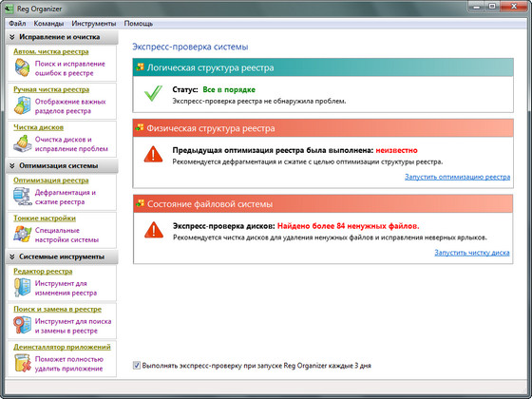Click the manual registry cleaning broom icon
The width and height of the screenshot is (532, 399).
pyautogui.click(x=23, y=105)
